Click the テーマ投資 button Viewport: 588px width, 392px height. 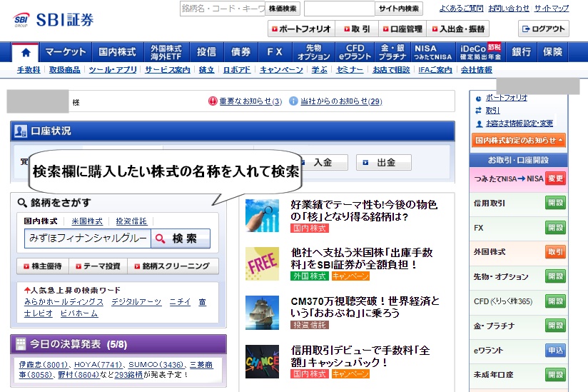coord(98,266)
